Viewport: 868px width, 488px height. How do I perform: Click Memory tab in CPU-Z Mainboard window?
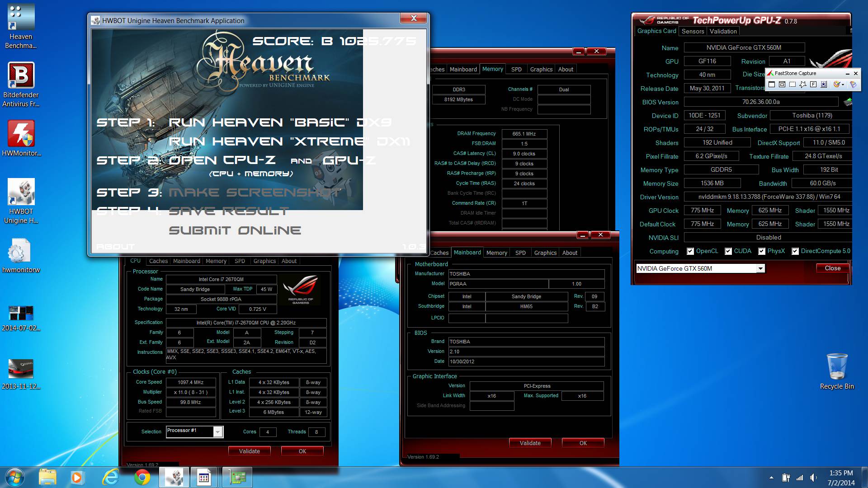[x=496, y=253]
